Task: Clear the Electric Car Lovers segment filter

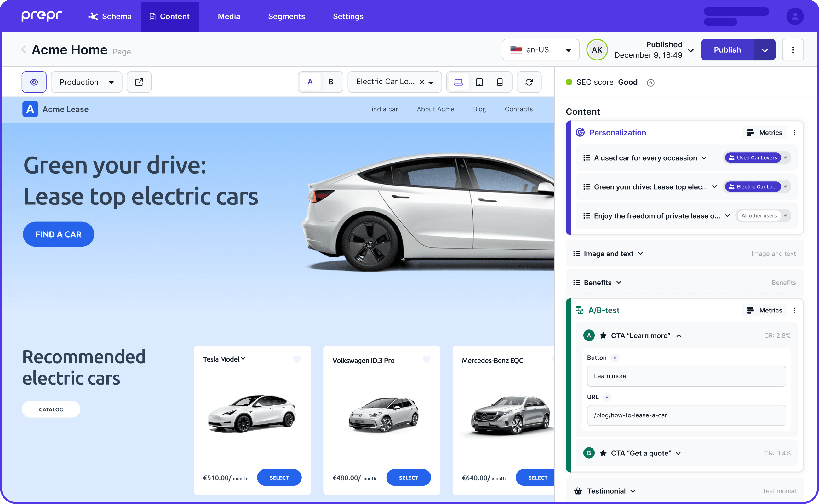Action: (422, 82)
